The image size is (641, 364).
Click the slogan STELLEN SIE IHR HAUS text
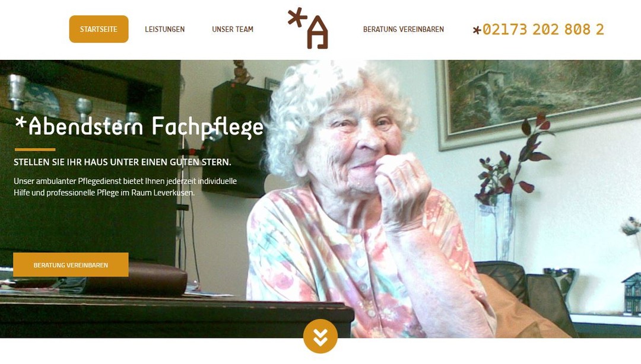(x=122, y=162)
